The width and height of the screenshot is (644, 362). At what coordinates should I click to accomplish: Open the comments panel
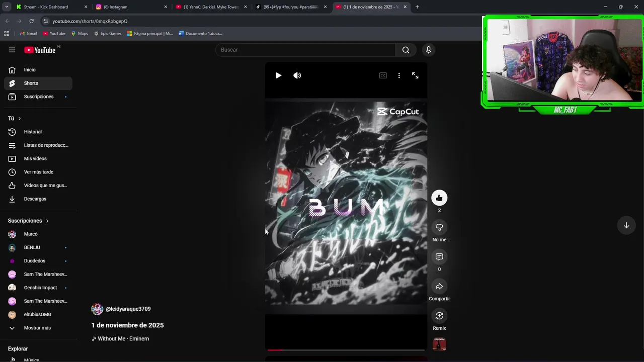tap(439, 257)
